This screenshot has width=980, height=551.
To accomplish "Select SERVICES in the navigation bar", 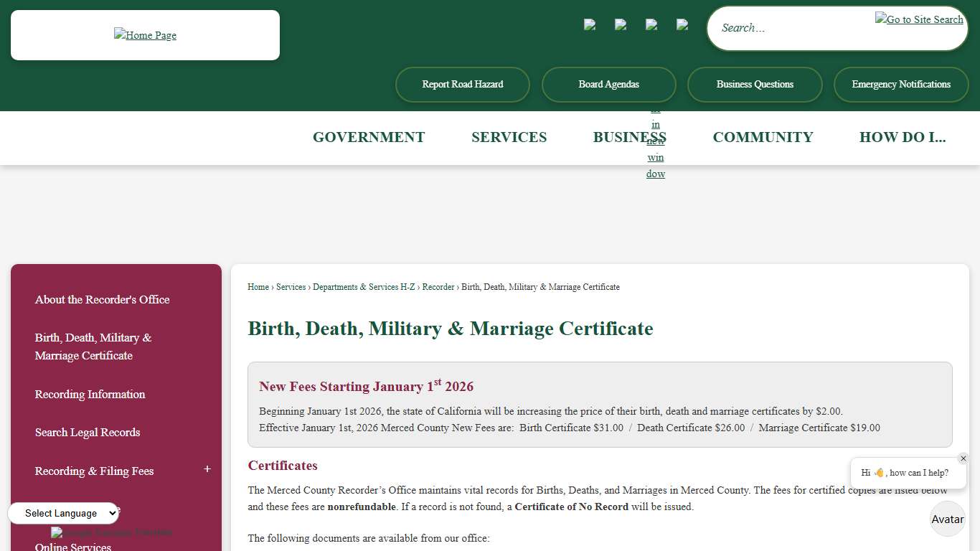I will (x=509, y=137).
